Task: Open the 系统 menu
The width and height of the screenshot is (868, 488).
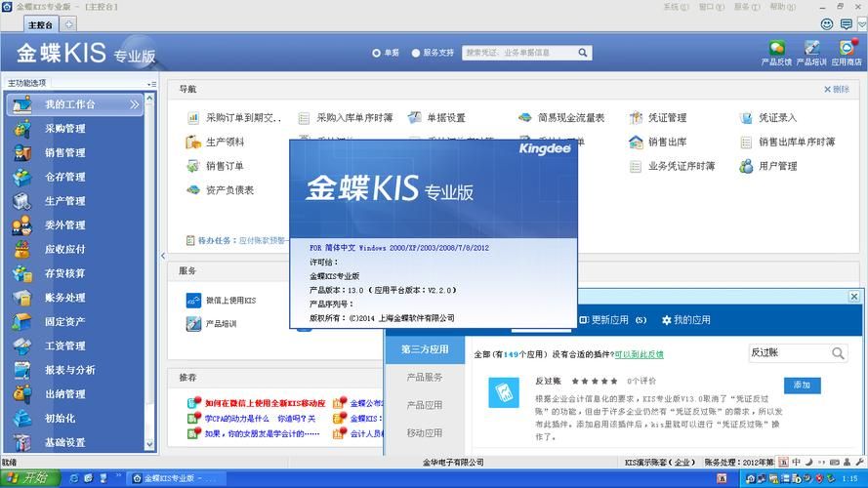Action: (676, 7)
